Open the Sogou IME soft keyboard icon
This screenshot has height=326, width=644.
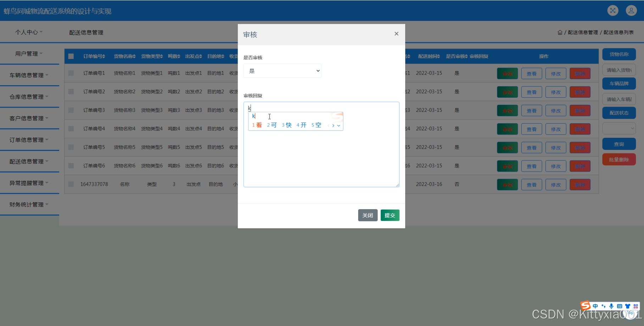point(620,306)
